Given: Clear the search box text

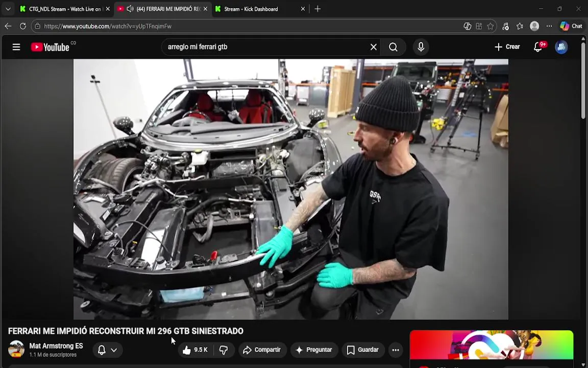Looking at the screenshot, I should click(x=374, y=47).
